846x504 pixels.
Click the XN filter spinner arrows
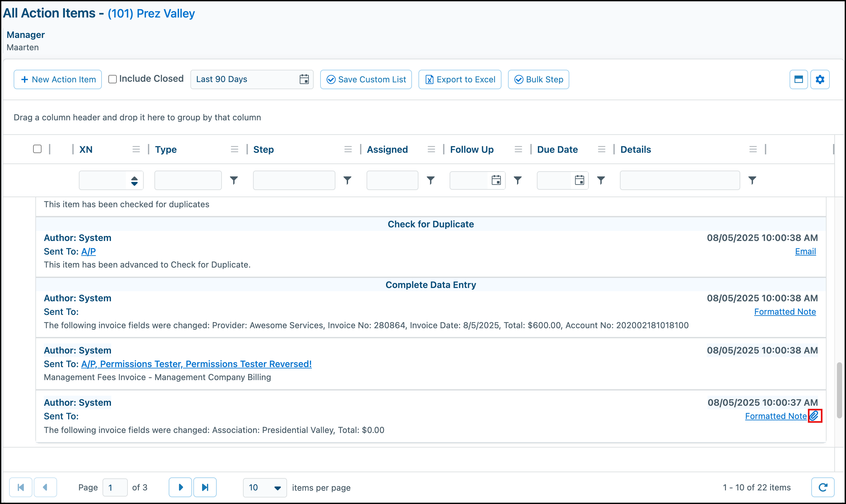coord(134,181)
